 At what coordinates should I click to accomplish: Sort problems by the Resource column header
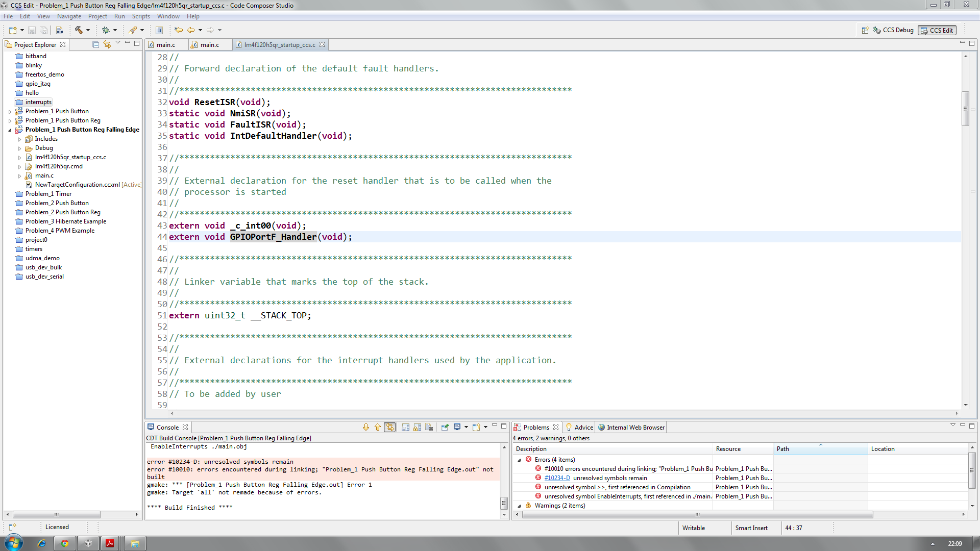tap(743, 449)
